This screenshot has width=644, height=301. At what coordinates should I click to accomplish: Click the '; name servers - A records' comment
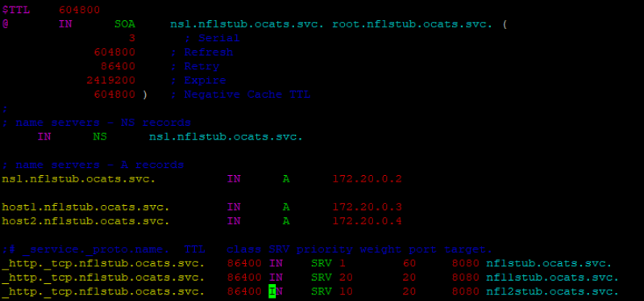(x=93, y=165)
